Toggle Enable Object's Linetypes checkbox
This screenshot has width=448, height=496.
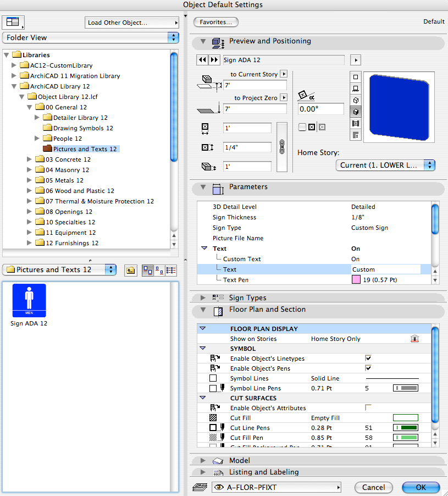click(x=368, y=358)
